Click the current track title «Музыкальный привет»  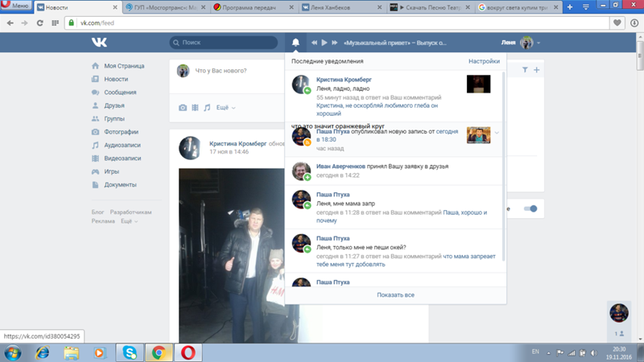point(394,43)
